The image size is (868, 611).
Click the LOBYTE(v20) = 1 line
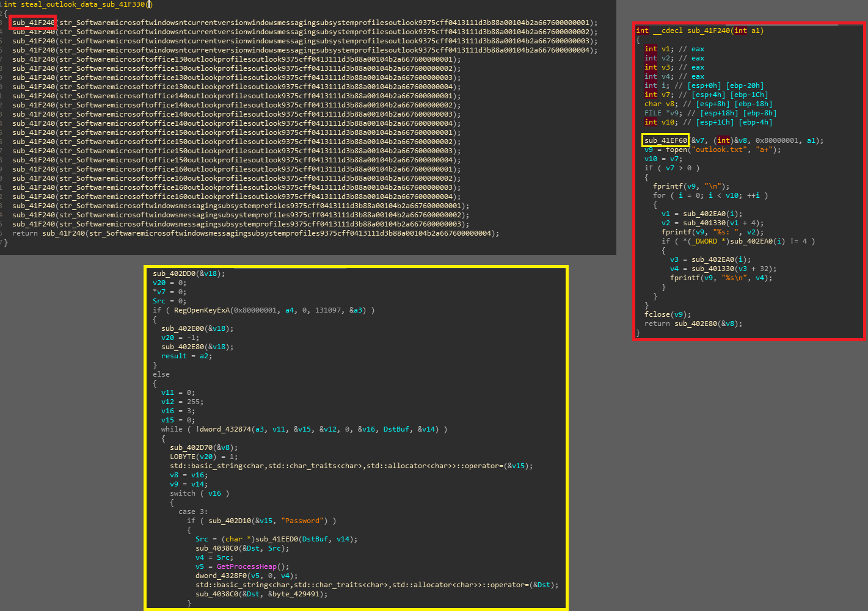click(x=204, y=457)
